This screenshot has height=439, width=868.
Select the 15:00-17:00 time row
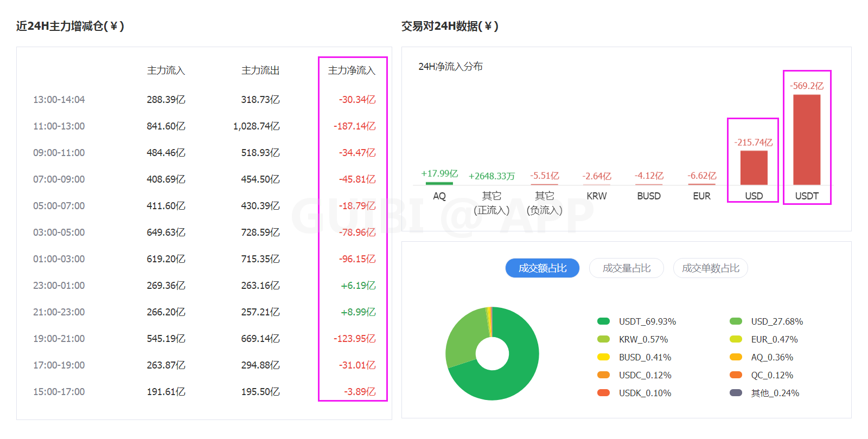point(204,392)
